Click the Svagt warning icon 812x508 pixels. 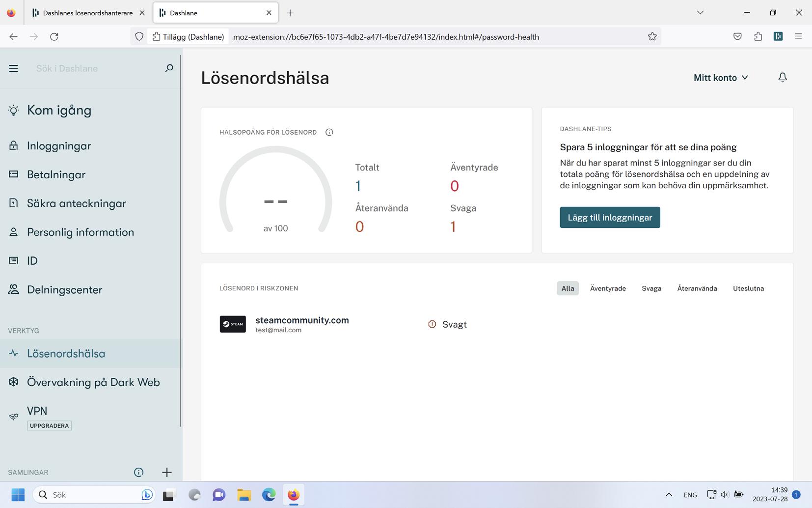432,324
